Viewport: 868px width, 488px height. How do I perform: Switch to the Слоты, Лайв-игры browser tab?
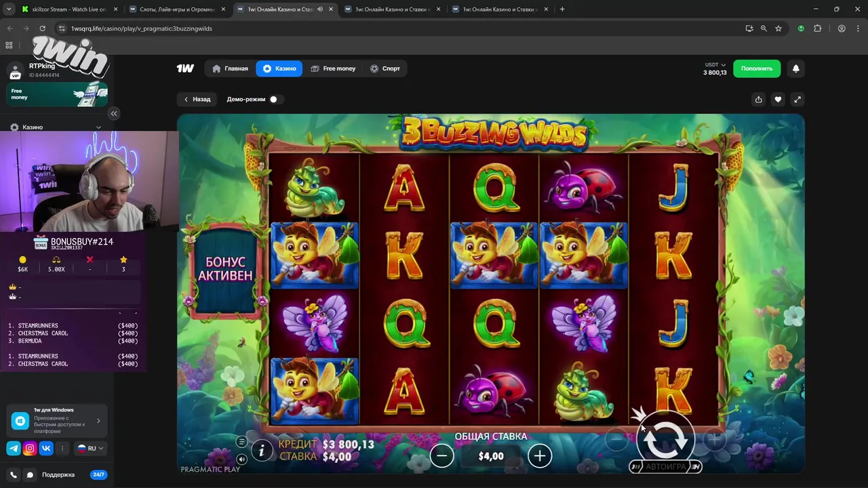click(x=176, y=9)
